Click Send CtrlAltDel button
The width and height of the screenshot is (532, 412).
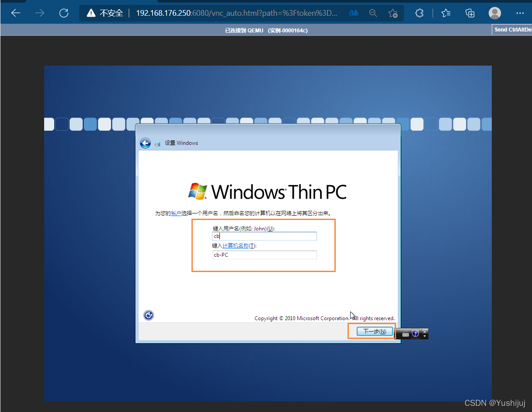pyautogui.click(x=512, y=30)
